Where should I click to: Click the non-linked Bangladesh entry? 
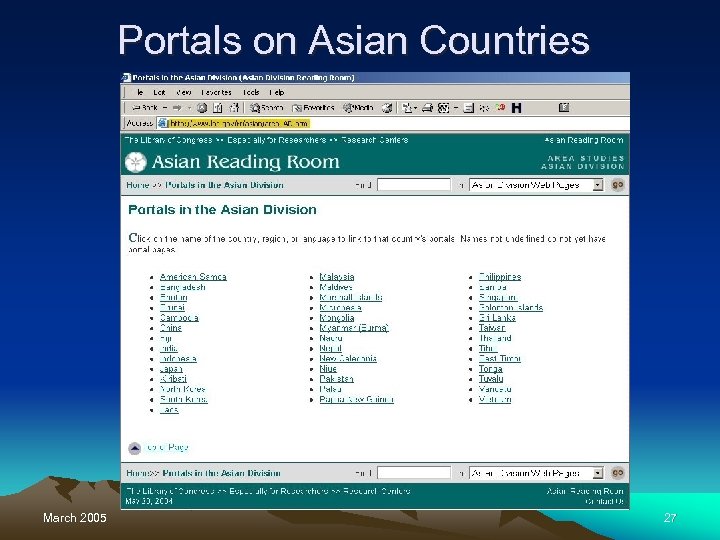(x=182, y=287)
